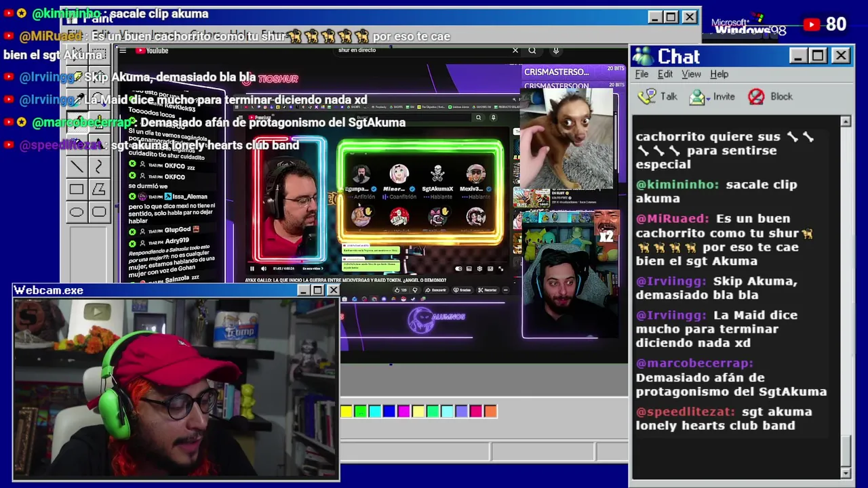Click the Compartir share button
Screen dimensions: 868x488
[436, 290]
